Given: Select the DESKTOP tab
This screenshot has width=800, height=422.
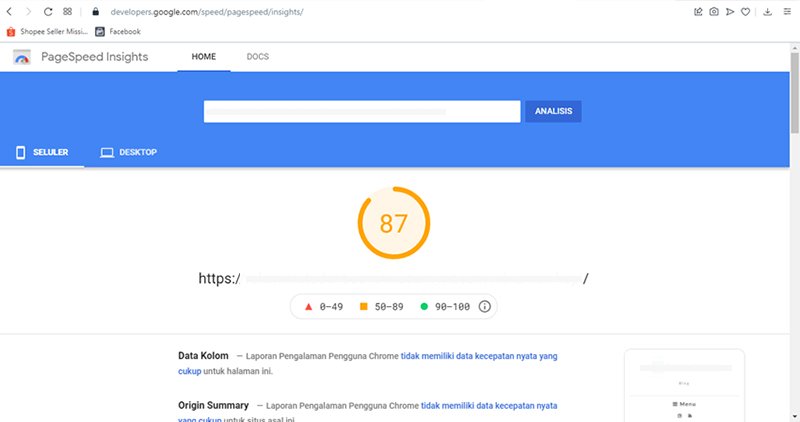Looking at the screenshot, I should click(x=128, y=152).
